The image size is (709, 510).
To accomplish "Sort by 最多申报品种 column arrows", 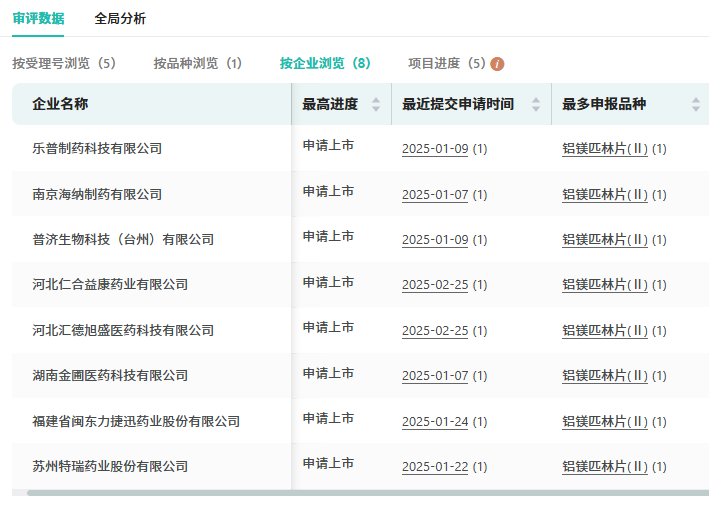I will (696, 105).
